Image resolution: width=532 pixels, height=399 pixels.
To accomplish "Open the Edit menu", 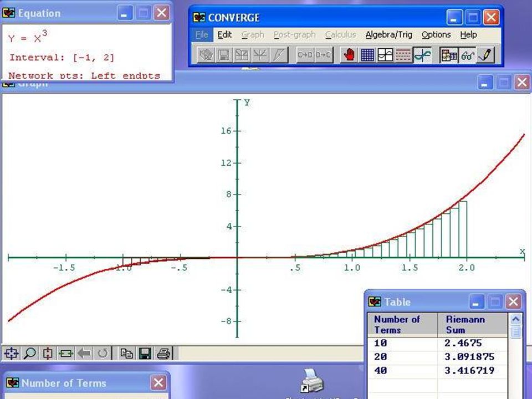I will click(x=224, y=34).
